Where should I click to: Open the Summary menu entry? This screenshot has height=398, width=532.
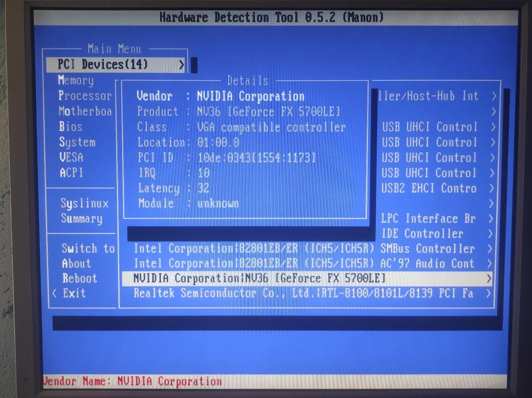[x=82, y=219]
